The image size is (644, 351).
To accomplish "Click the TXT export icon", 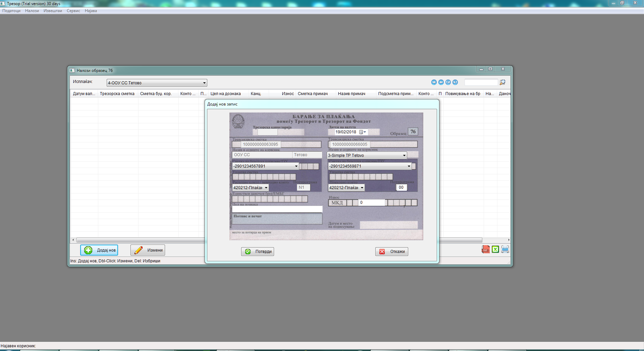I will coord(485,249).
